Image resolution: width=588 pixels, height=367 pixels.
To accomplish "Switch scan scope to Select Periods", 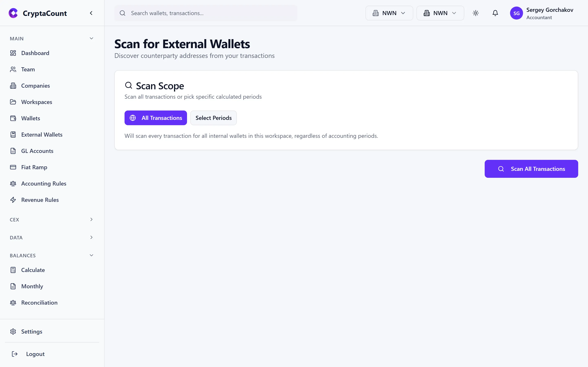I will [213, 118].
